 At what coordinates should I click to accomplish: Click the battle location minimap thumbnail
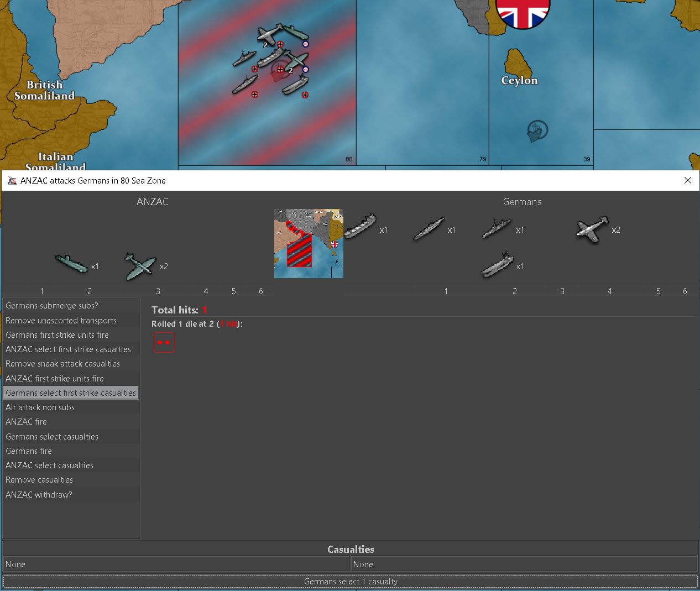pyautogui.click(x=309, y=243)
